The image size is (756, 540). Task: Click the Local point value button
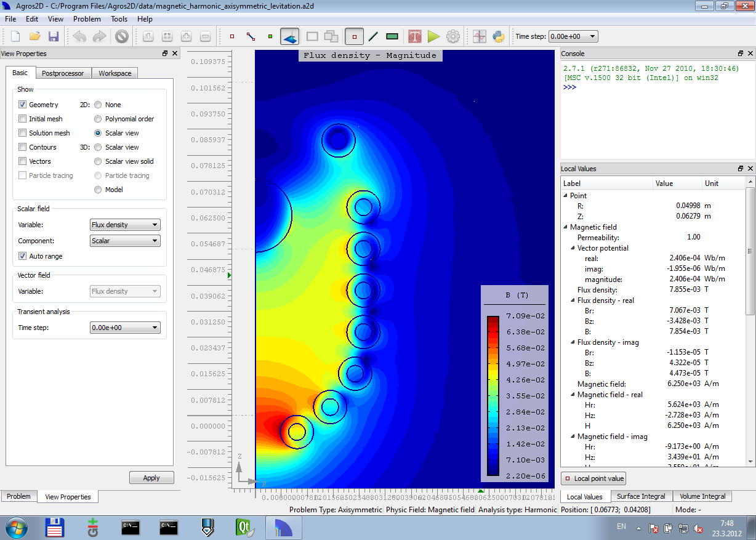click(593, 478)
